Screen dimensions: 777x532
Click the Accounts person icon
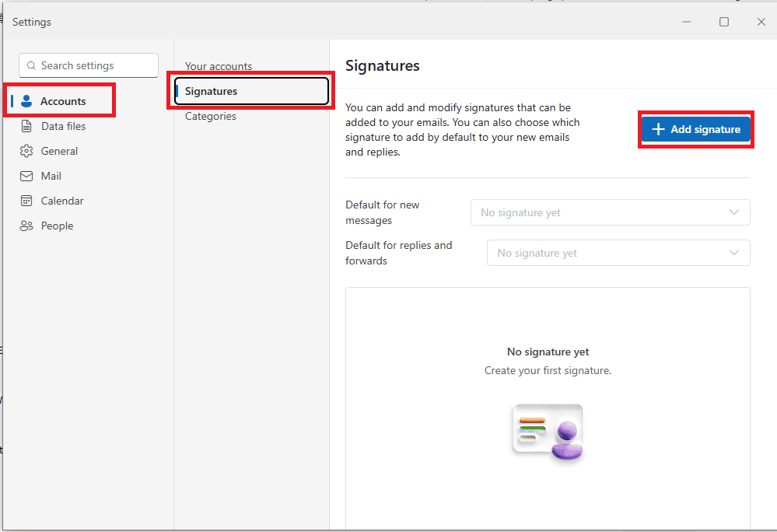(x=26, y=101)
